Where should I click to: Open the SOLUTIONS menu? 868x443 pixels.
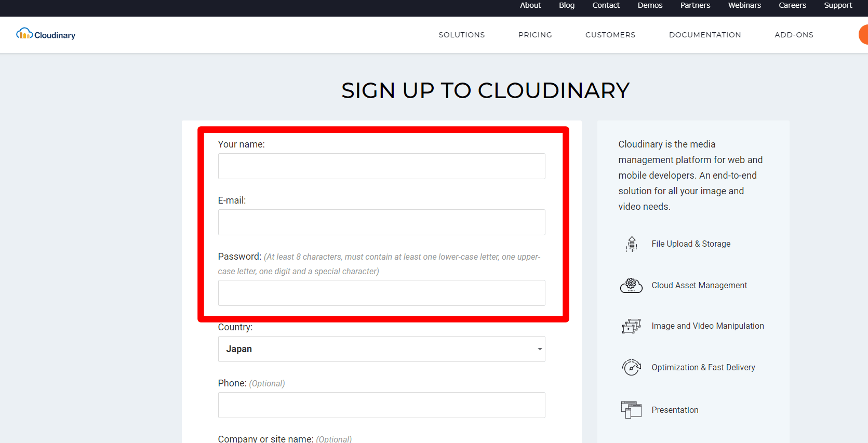coord(461,35)
